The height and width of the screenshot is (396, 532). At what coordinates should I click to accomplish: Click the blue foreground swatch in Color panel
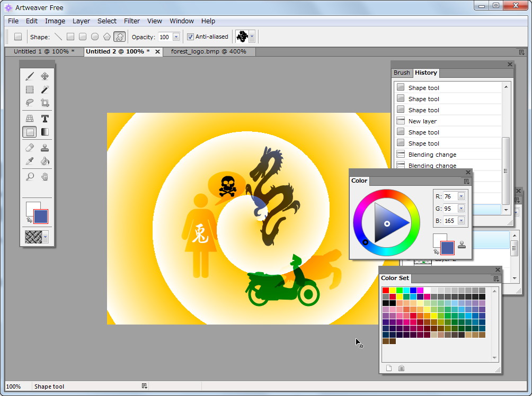click(x=447, y=248)
